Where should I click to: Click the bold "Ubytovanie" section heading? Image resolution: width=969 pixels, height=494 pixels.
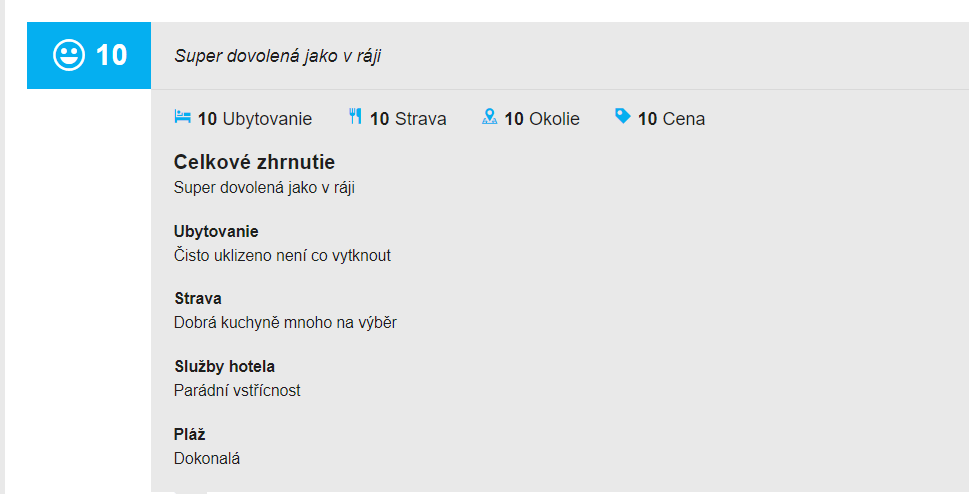(x=216, y=232)
